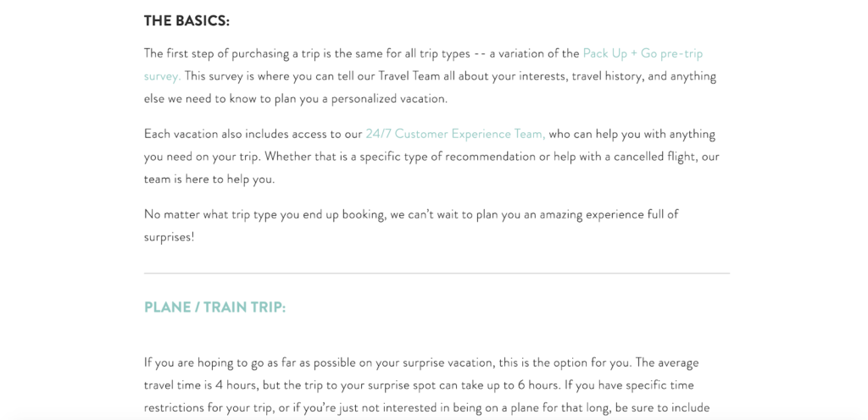Click the "survey." link continuation text

162,76
